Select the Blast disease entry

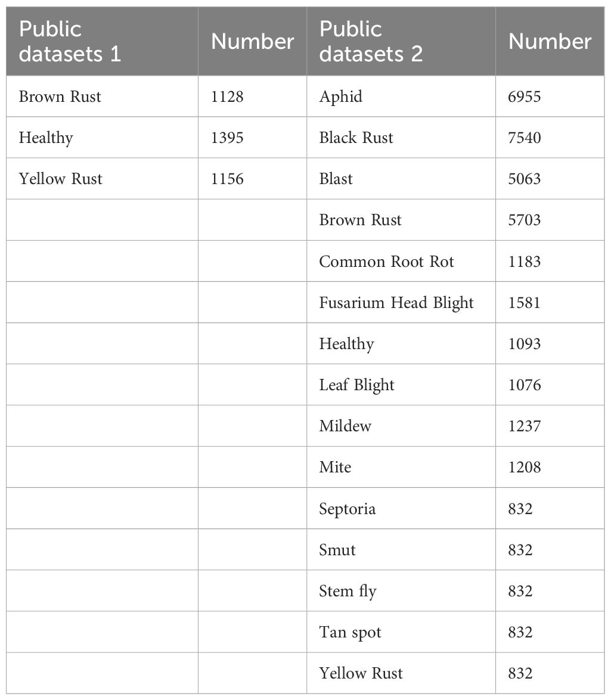(336, 179)
